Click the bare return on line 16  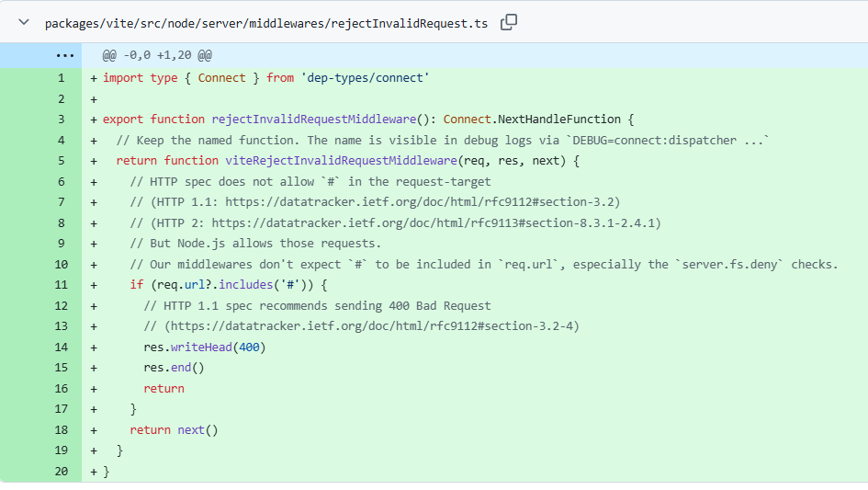163,389
